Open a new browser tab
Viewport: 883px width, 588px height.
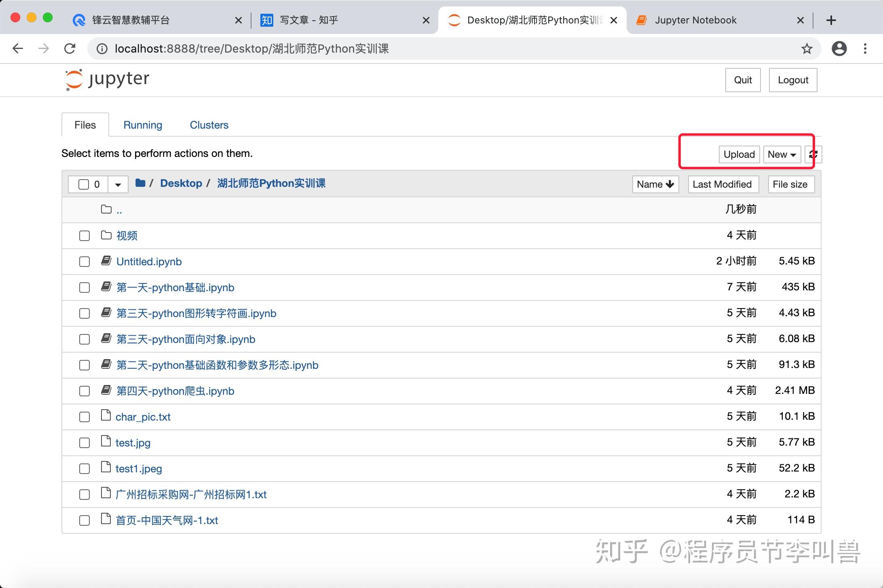pos(831,20)
